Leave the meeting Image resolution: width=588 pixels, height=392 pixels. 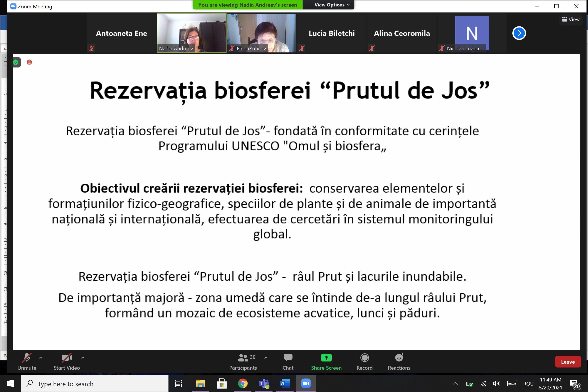(568, 362)
